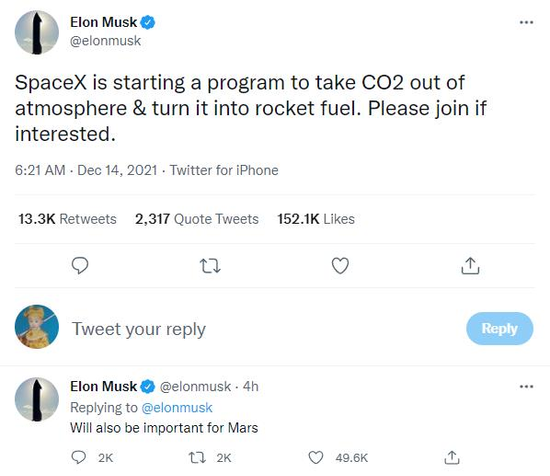Open the @elonmusk link in 'Replying to'
550x476 pixels.
click(x=177, y=408)
